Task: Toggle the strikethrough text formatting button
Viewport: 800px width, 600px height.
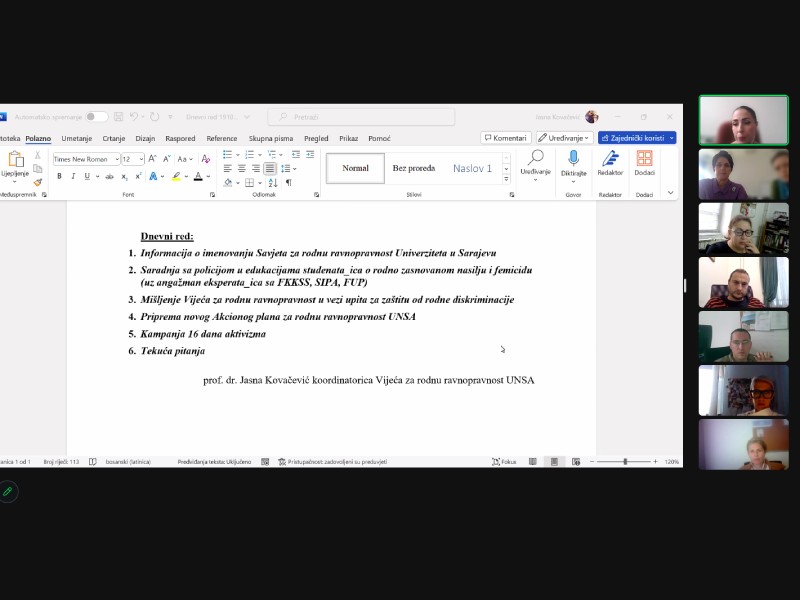Action: click(111, 176)
